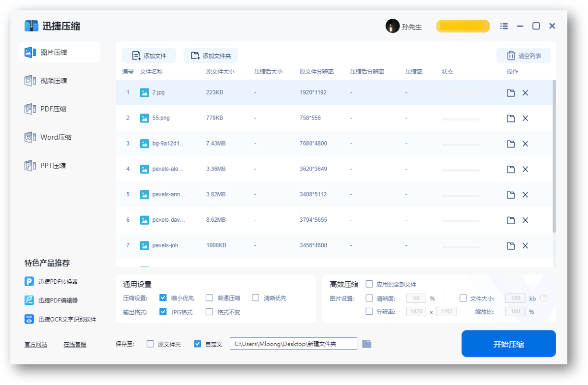The width and height of the screenshot is (588, 385).
Task: Remove pexels-joh file with X icon
Action: coord(526,245)
